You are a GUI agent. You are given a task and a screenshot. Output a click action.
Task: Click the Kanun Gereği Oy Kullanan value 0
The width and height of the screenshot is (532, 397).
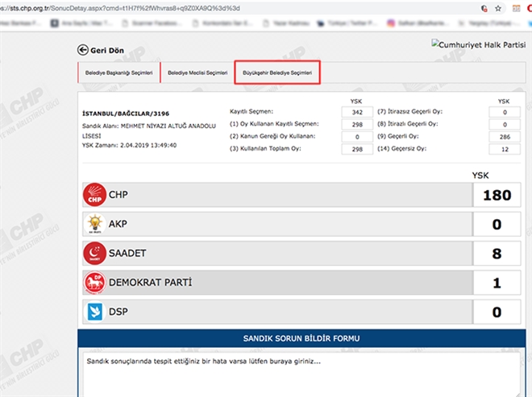tap(357, 137)
